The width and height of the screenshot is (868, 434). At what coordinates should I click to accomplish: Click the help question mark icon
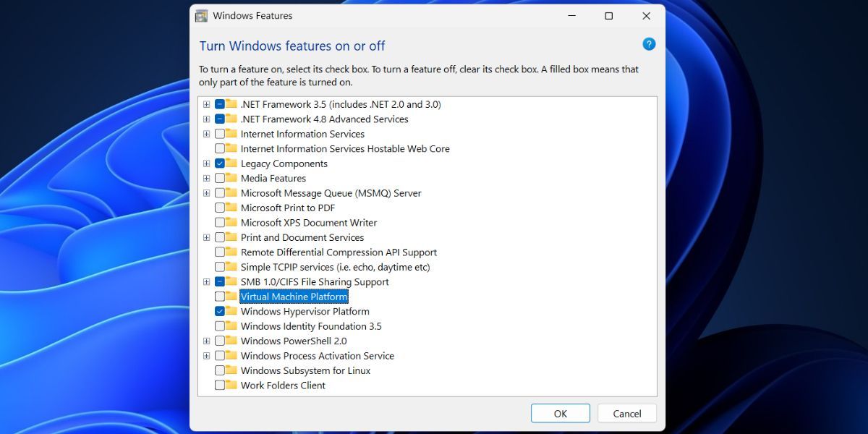(649, 43)
